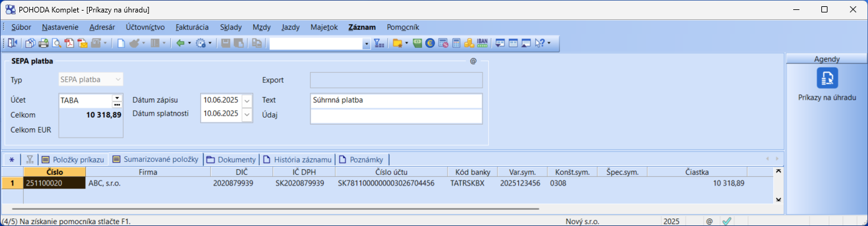868x226 pixels.
Task: Click the window with up-arrow icon
Action: point(526,44)
